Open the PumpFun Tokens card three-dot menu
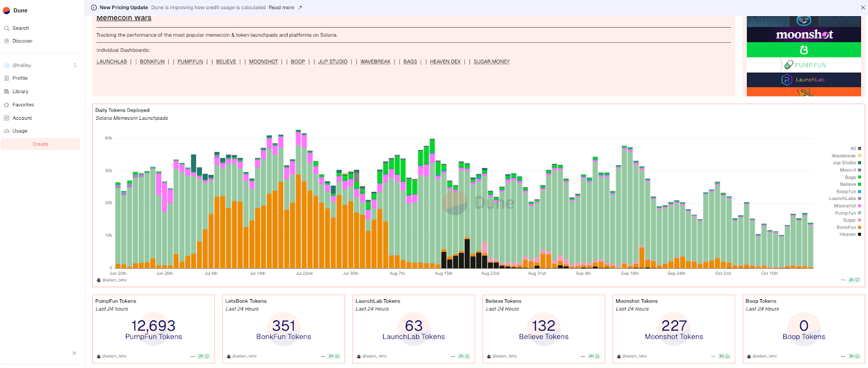This screenshot has width=868, height=368. [x=193, y=357]
